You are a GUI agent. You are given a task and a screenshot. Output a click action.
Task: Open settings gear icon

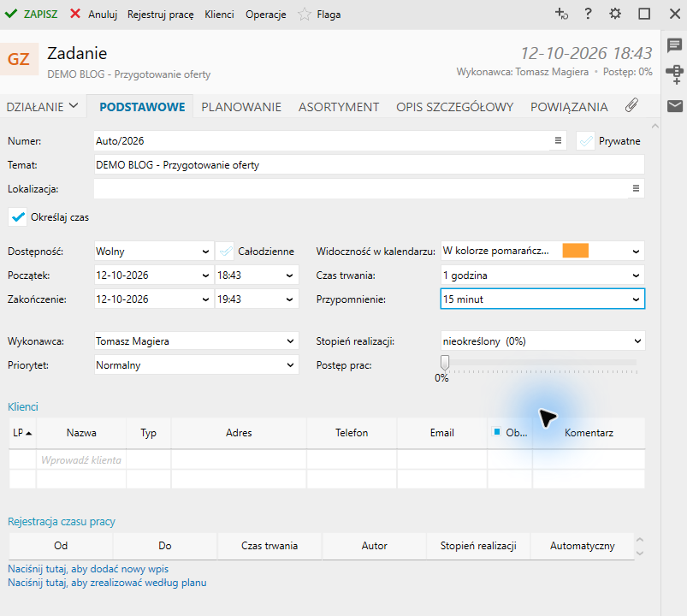615,14
